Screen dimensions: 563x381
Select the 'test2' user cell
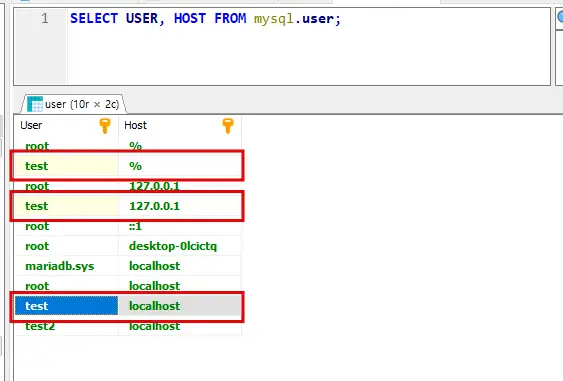pos(66,326)
